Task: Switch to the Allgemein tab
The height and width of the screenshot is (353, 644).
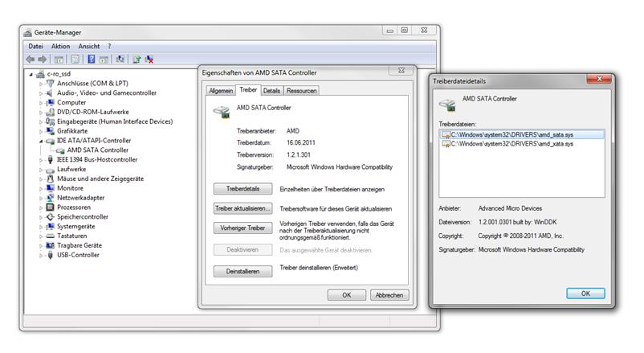Action: tap(221, 91)
